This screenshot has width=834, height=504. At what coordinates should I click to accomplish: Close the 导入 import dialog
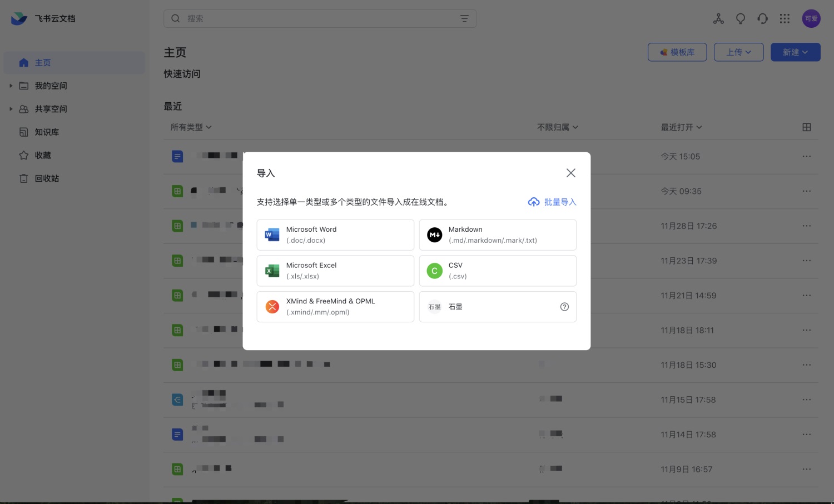(570, 173)
